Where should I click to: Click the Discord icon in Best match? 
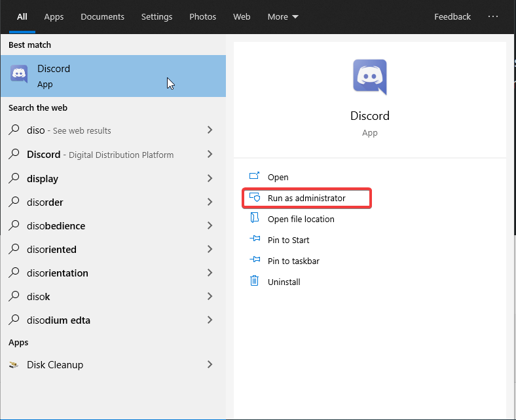[19, 74]
